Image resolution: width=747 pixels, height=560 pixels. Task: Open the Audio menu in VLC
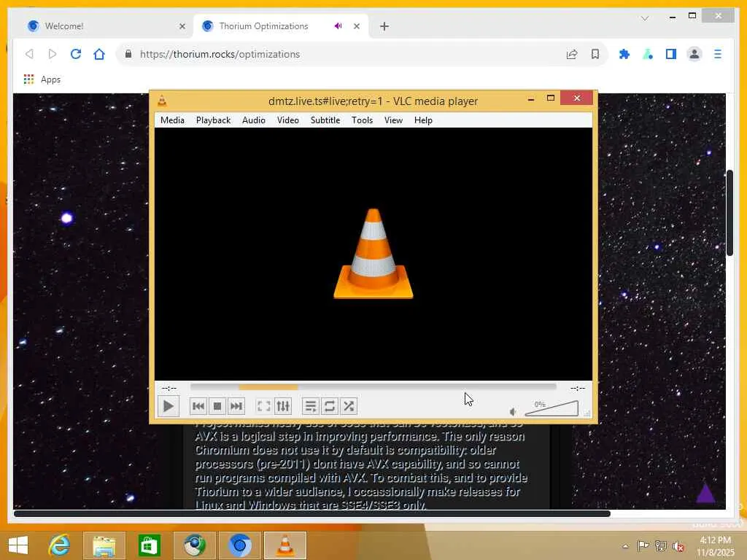[253, 120]
